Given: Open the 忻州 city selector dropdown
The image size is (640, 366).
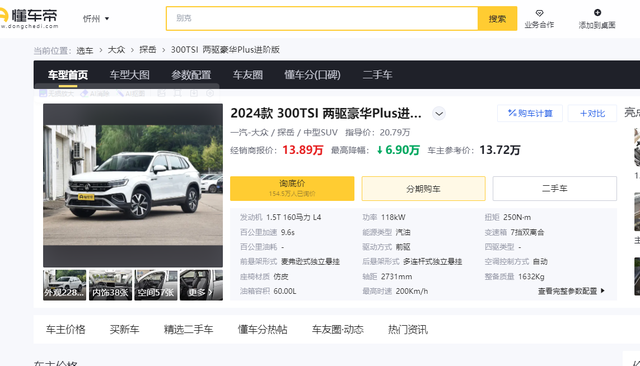Looking at the screenshot, I should click(96, 19).
